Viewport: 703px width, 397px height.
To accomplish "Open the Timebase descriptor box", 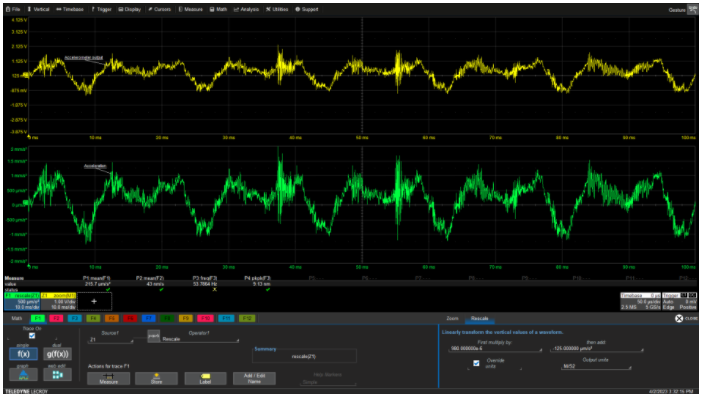I will (x=640, y=301).
